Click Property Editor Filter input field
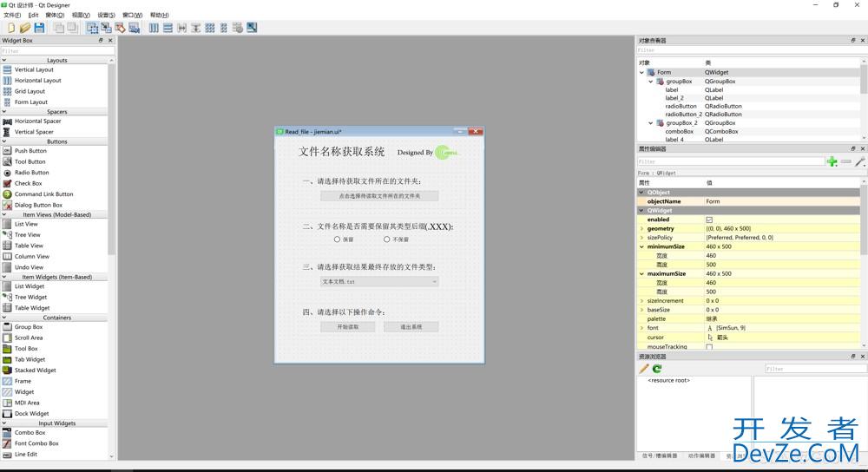868x472 pixels. (731, 161)
